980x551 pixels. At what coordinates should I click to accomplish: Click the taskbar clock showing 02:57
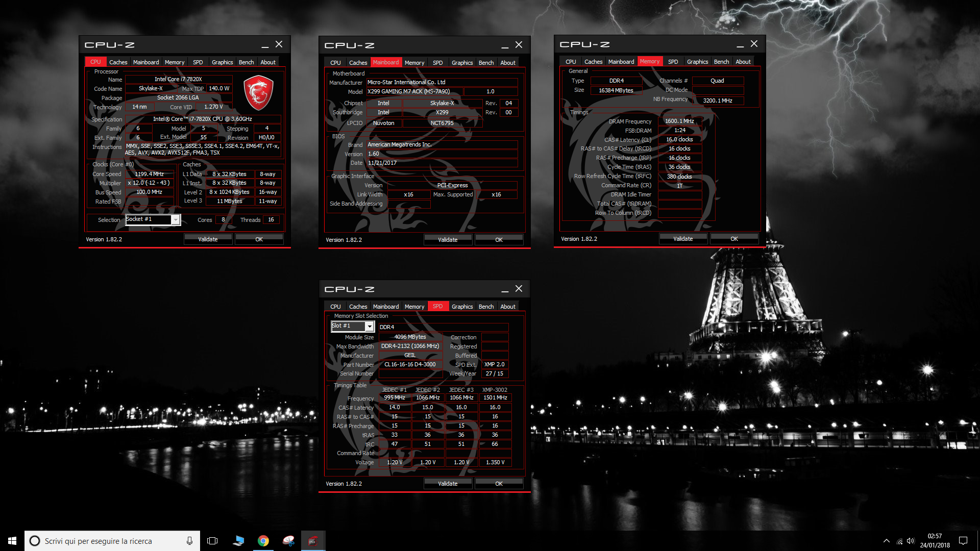point(935,541)
